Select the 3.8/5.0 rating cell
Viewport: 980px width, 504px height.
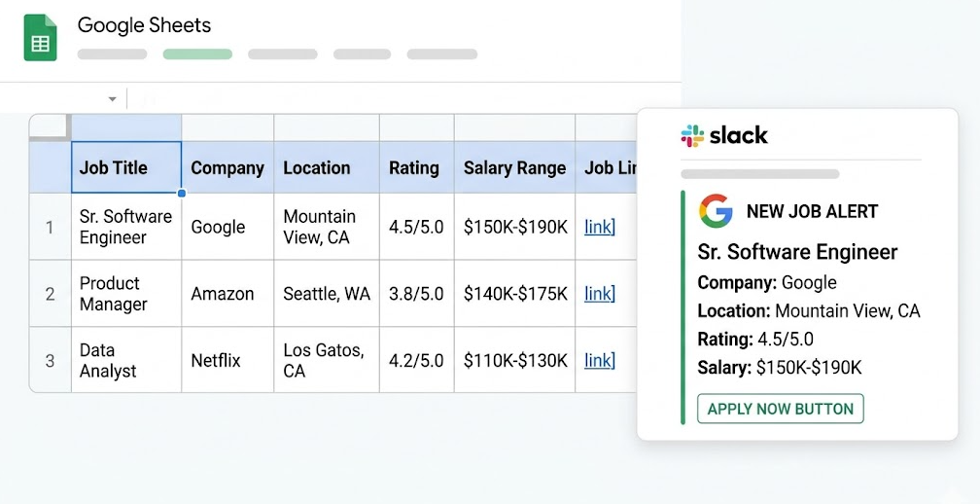point(417,293)
